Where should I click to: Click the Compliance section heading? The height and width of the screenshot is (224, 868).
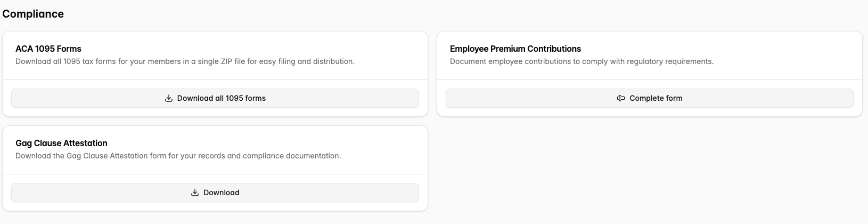33,14
